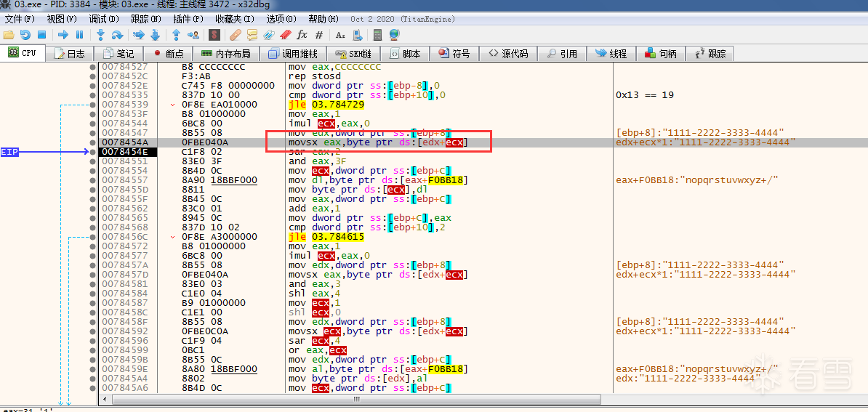Open the 跟踪(N) menu

[146, 19]
